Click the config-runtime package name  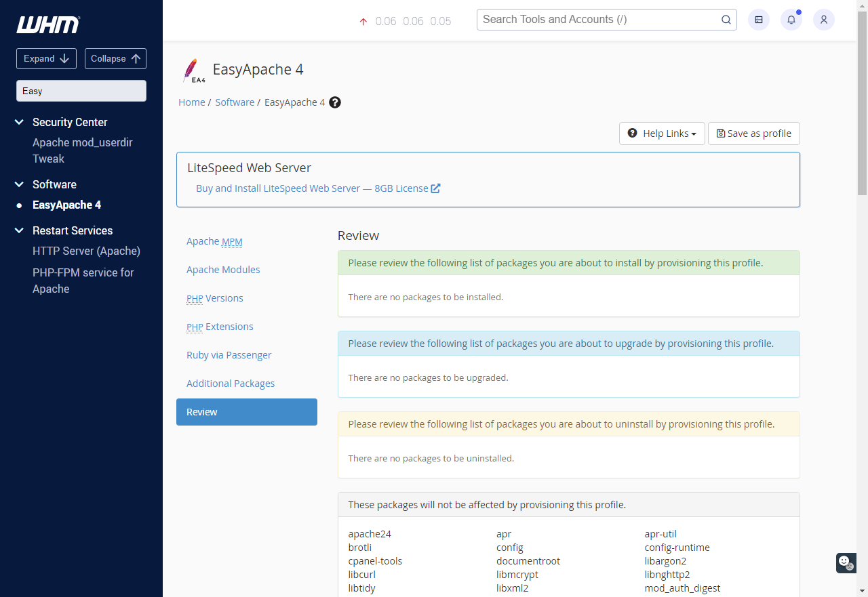click(x=677, y=548)
